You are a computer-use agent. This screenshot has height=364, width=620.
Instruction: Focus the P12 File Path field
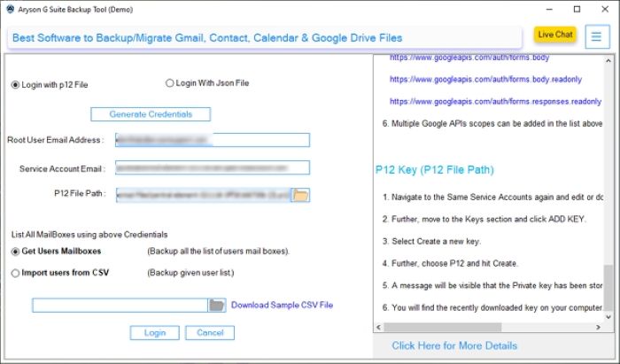[x=203, y=195]
